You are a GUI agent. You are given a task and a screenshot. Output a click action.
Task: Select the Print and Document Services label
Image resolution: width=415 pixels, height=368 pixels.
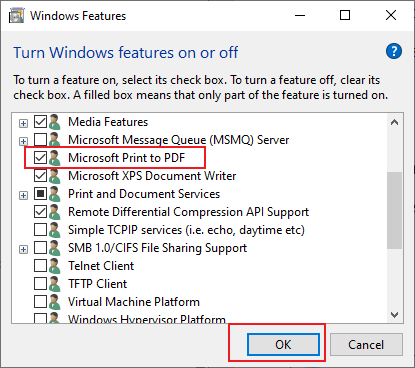pos(144,194)
